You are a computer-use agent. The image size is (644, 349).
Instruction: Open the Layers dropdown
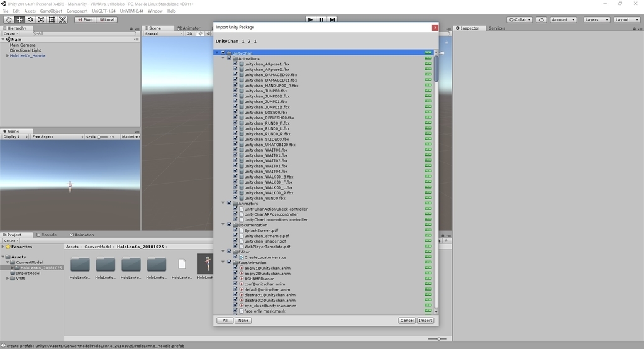pos(596,19)
